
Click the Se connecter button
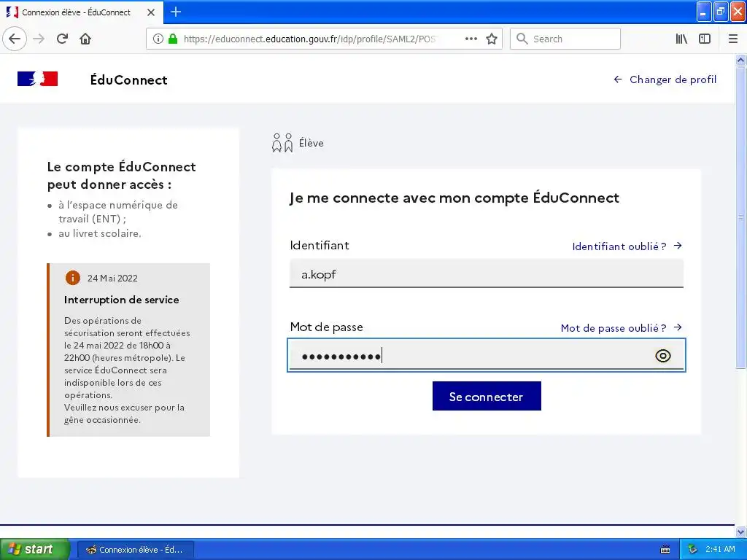click(x=487, y=396)
